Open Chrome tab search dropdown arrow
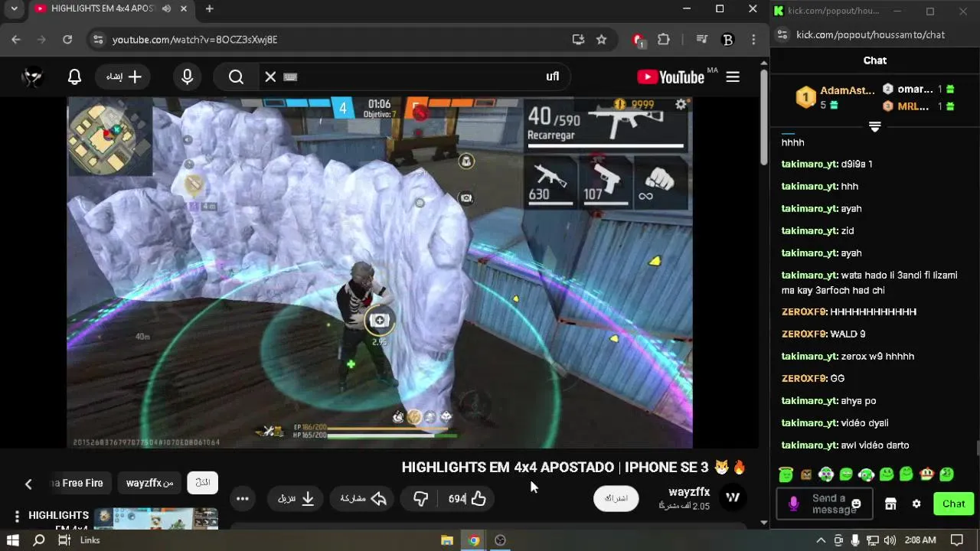This screenshot has height=551, width=980. coord(14,9)
